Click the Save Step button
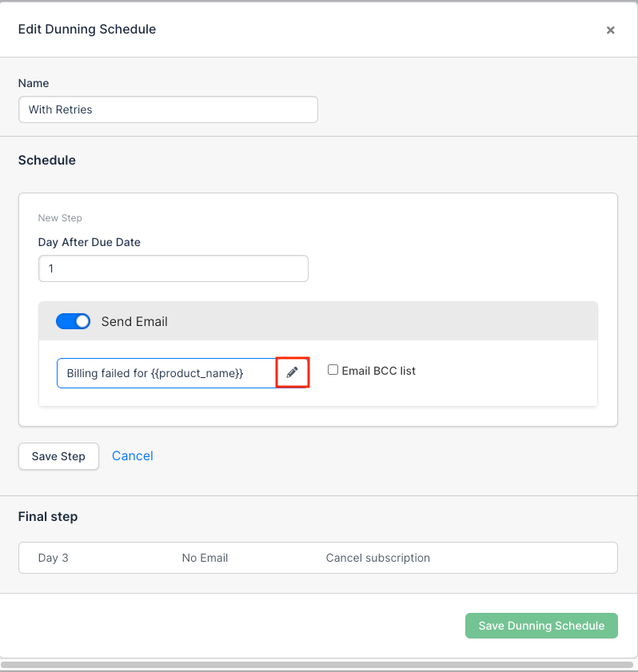This screenshot has width=638, height=672. pyautogui.click(x=58, y=456)
